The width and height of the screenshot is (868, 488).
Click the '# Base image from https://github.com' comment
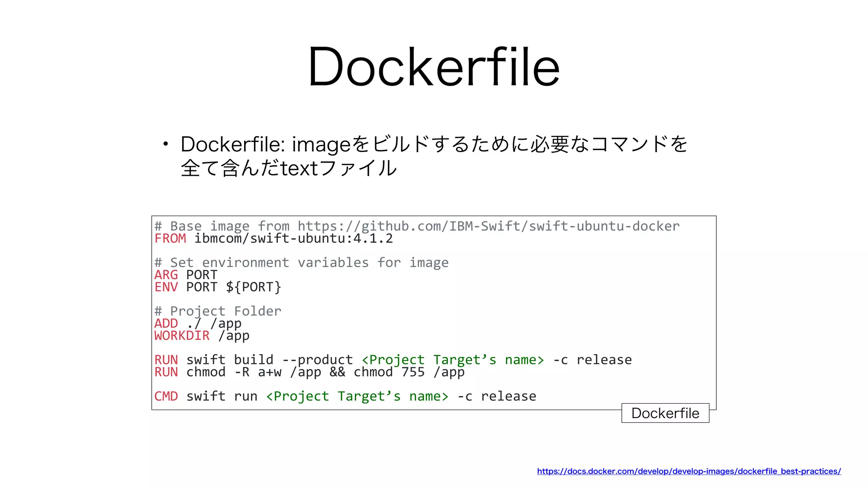click(x=417, y=226)
